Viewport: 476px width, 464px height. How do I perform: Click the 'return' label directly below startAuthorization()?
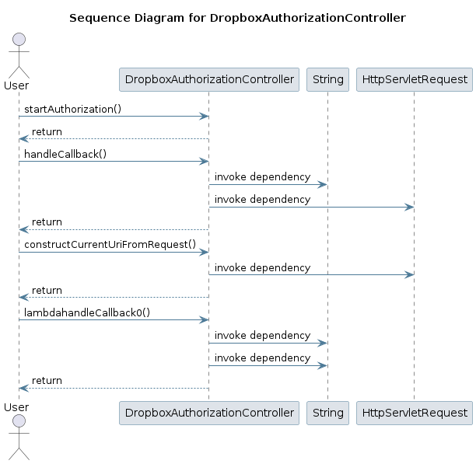(x=47, y=132)
